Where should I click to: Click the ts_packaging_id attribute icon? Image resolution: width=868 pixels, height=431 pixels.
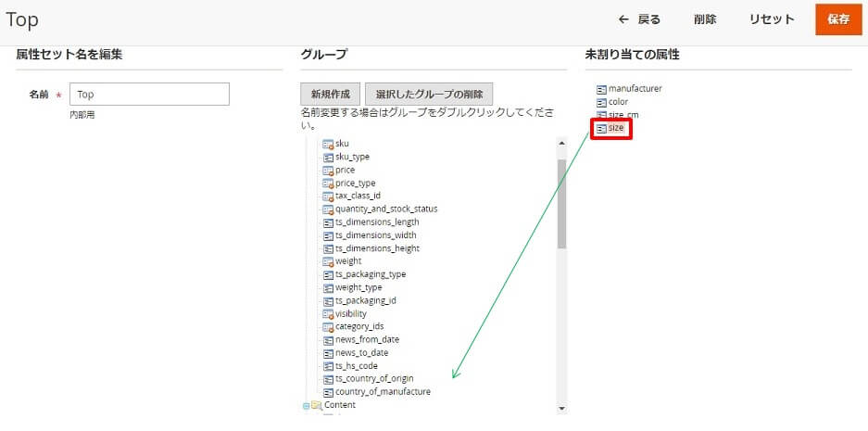(328, 301)
